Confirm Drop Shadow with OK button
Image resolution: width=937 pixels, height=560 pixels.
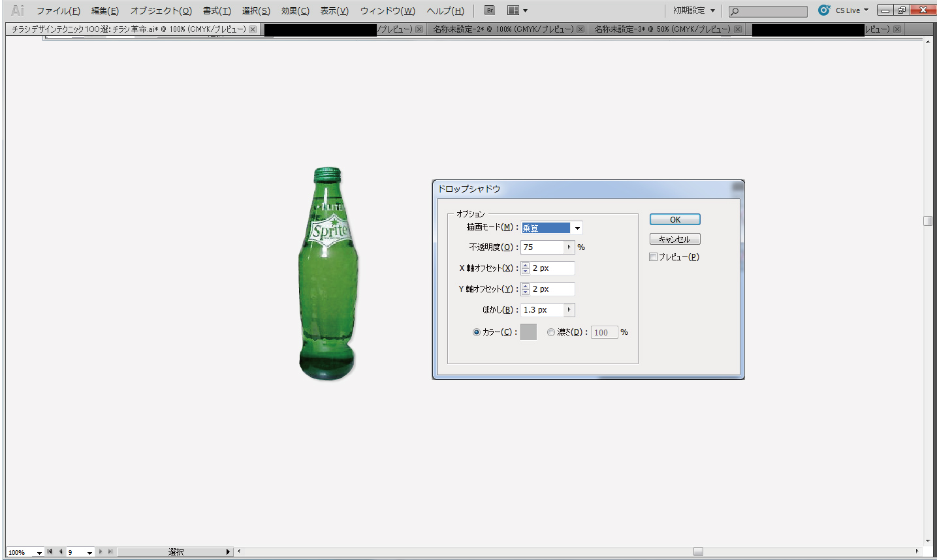click(x=675, y=220)
